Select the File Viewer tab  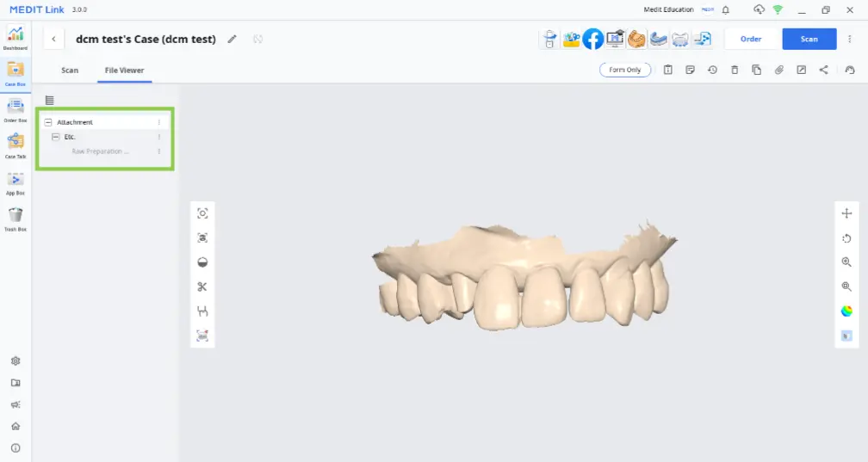click(x=125, y=71)
